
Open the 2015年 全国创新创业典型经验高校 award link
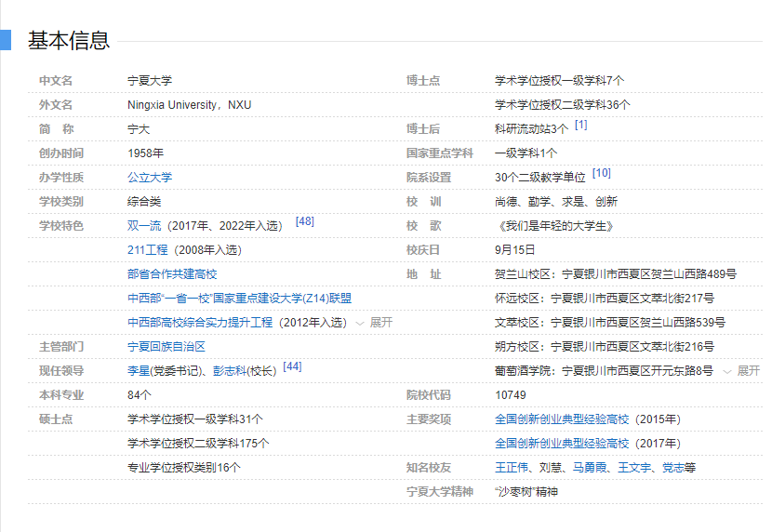(x=562, y=419)
